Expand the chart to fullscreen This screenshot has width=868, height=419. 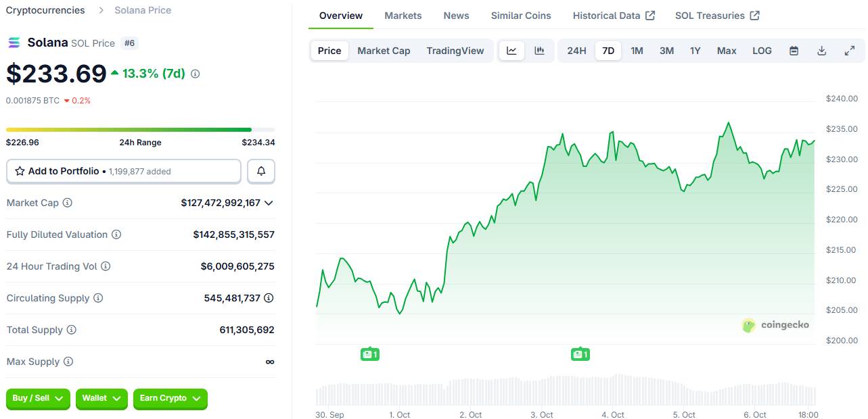click(x=850, y=51)
